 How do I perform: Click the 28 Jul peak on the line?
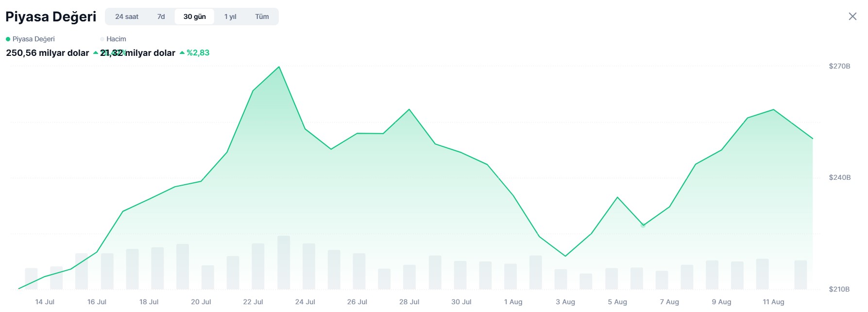[x=409, y=109]
